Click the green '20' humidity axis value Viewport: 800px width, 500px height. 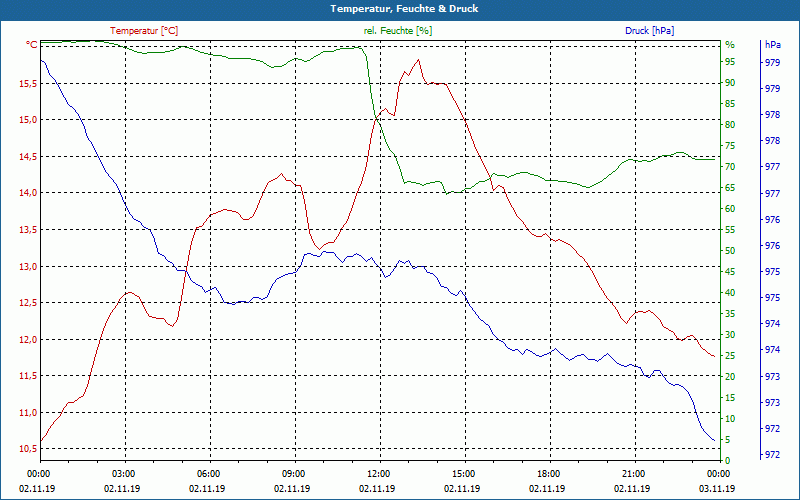click(x=730, y=377)
